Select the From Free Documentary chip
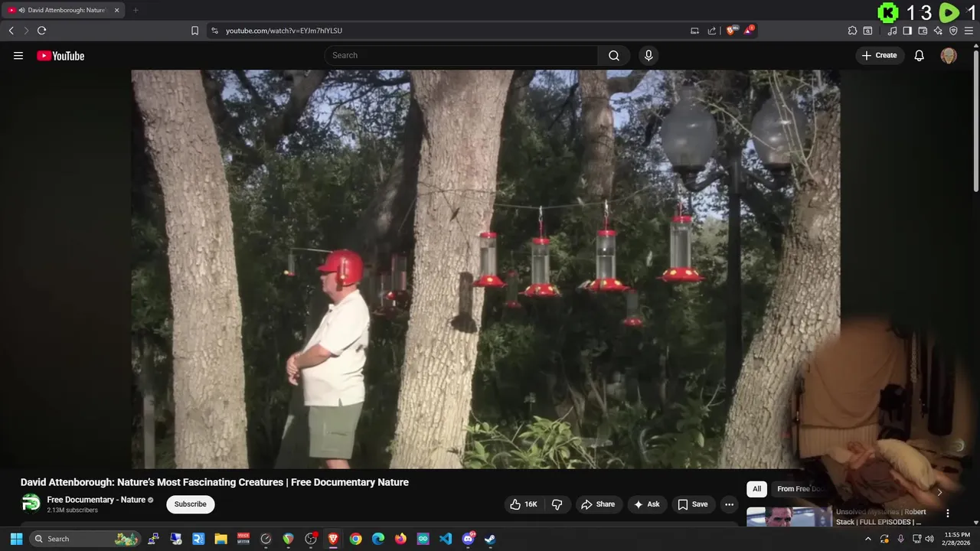The image size is (980, 551). click(x=800, y=489)
